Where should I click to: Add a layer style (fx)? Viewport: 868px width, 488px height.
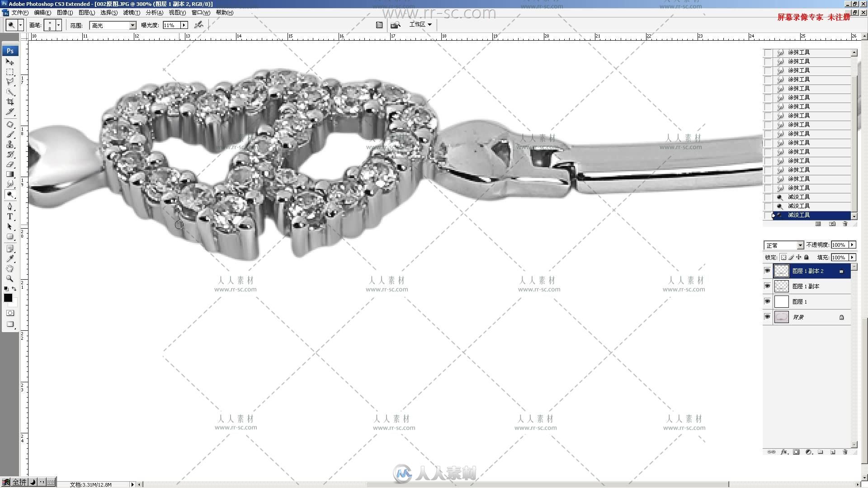coord(784,452)
